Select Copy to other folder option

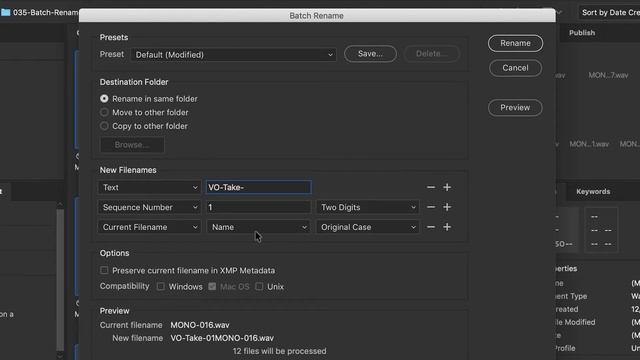pyautogui.click(x=104, y=126)
